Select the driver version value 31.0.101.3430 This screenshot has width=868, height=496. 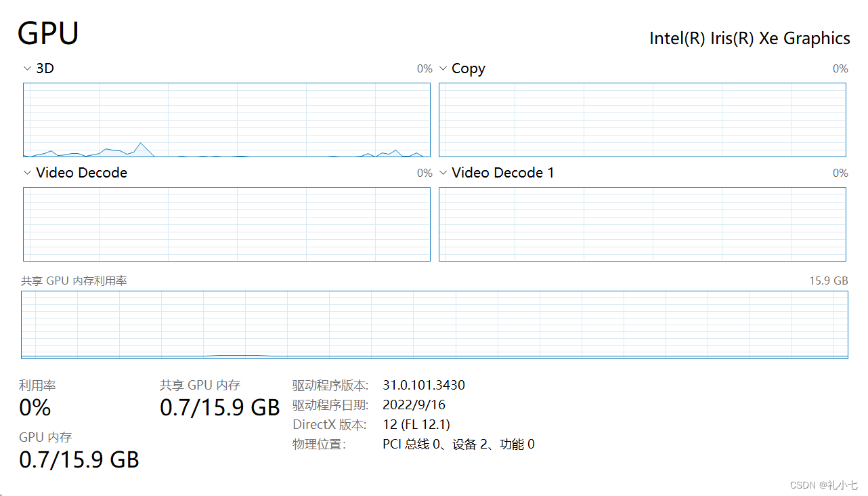pyautogui.click(x=425, y=385)
